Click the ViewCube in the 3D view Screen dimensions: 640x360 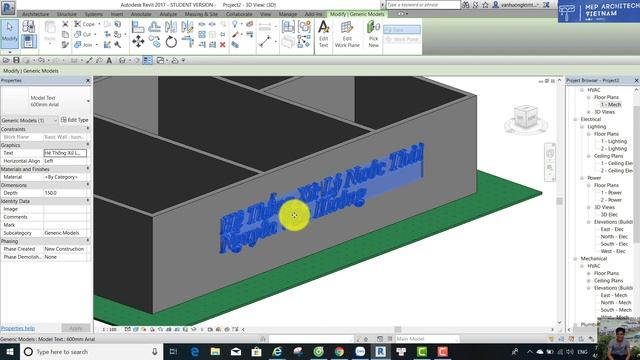[525, 118]
